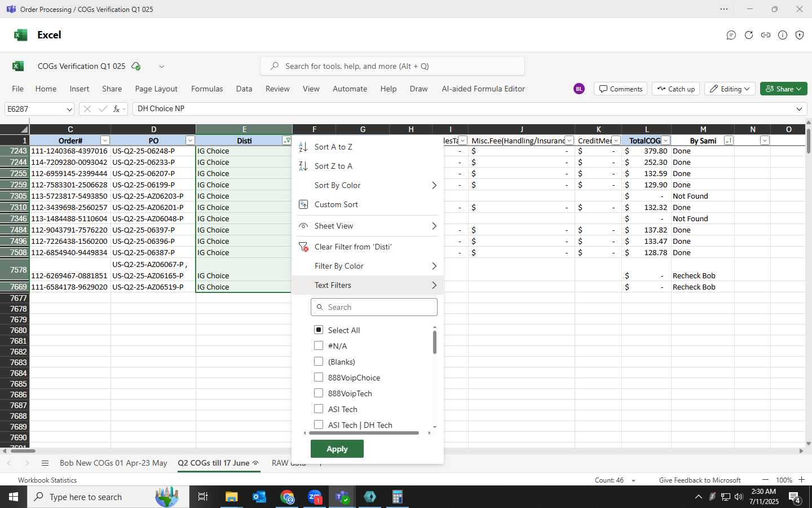This screenshot has width=812, height=508.
Task: Click the insert function fx icon
Action: [116, 109]
